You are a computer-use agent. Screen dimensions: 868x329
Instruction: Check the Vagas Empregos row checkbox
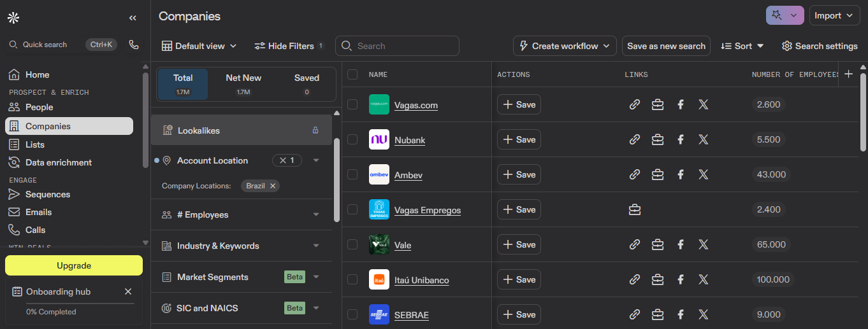(352, 209)
